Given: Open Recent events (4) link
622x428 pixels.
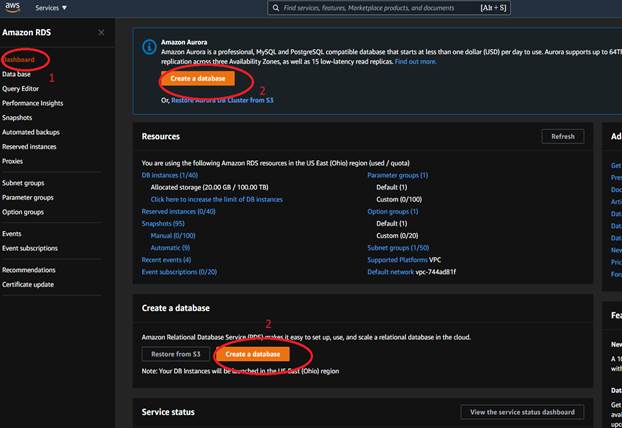Looking at the screenshot, I should [166, 260].
